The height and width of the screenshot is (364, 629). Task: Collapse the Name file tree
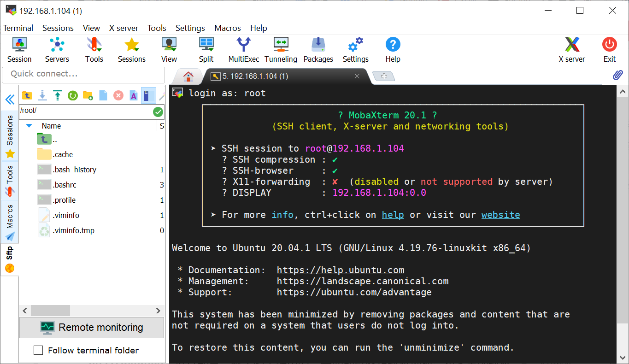point(29,126)
